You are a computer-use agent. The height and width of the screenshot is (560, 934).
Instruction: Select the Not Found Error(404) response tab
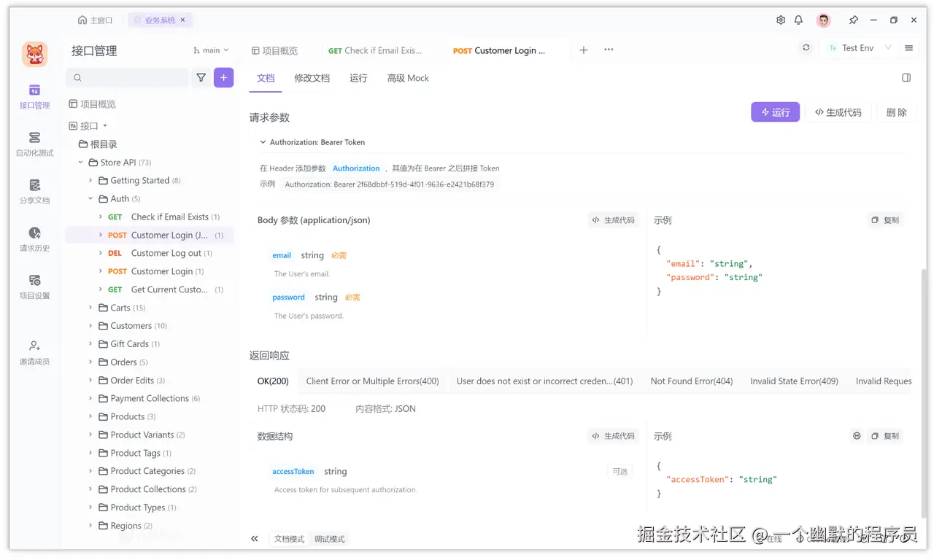(x=691, y=380)
